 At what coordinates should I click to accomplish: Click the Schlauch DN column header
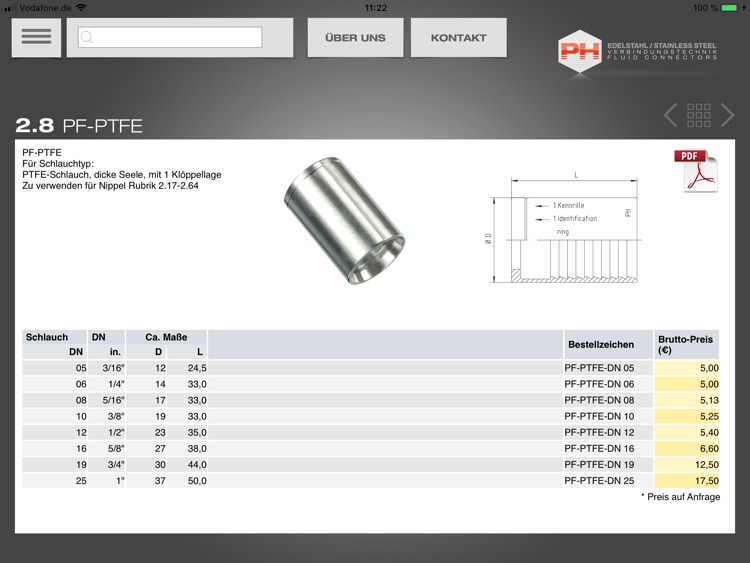click(55, 344)
